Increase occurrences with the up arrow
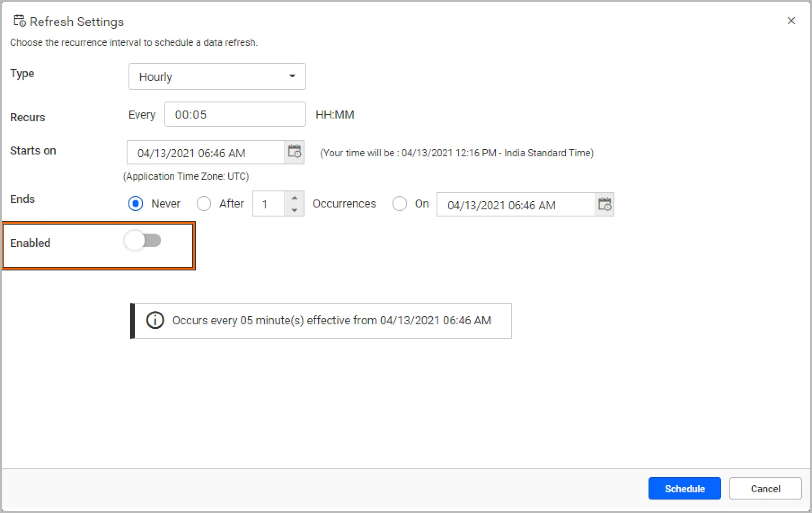The width and height of the screenshot is (812, 513). tap(294, 198)
